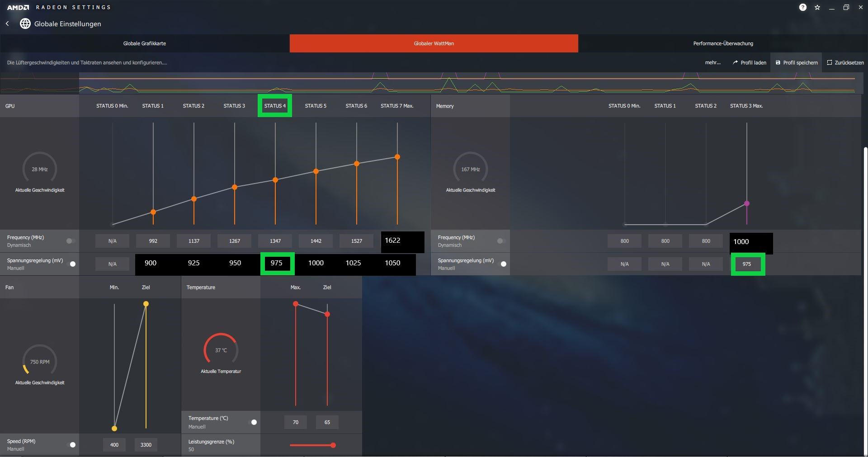Click the Leistungsgrenze (%) slider handle
The width and height of the screenshot is (868, 457).
(x=333, y=445)
